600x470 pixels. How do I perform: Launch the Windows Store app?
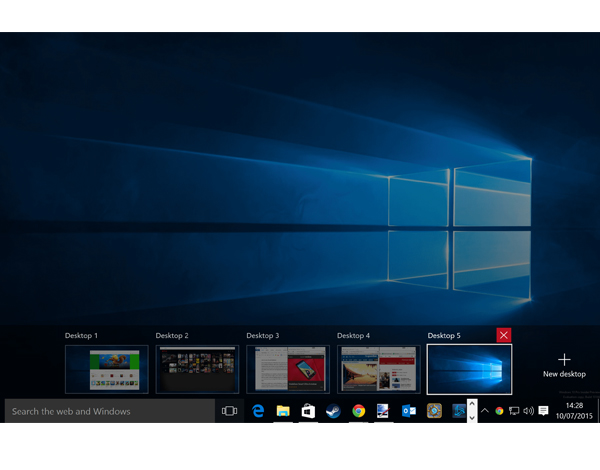pyautogui.click(x=309, y=411)
